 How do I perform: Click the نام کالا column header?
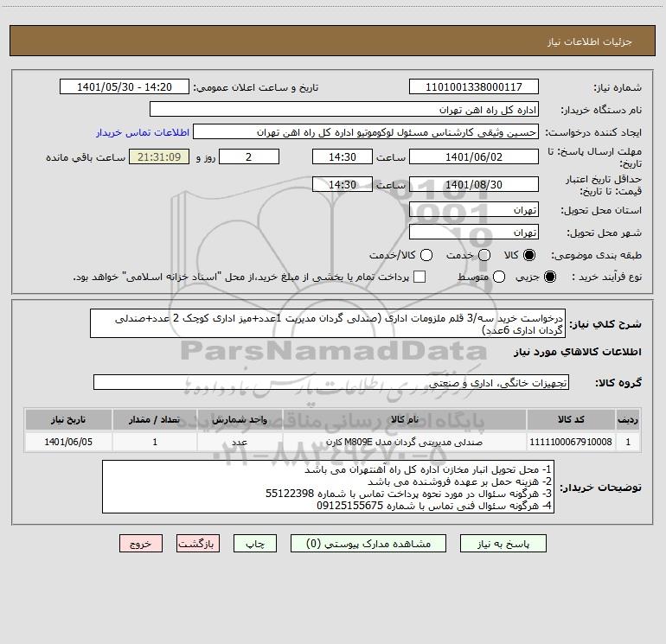pos(405,419)
